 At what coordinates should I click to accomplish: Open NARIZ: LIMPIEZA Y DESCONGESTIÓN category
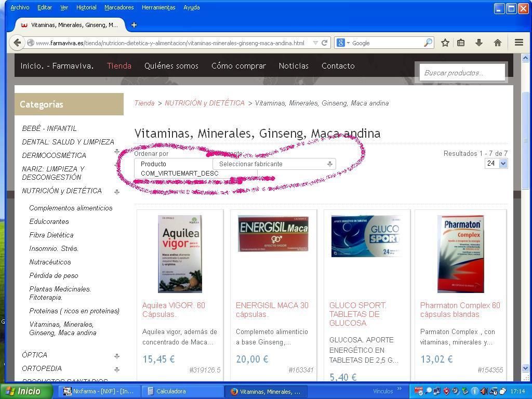point(54,173)
